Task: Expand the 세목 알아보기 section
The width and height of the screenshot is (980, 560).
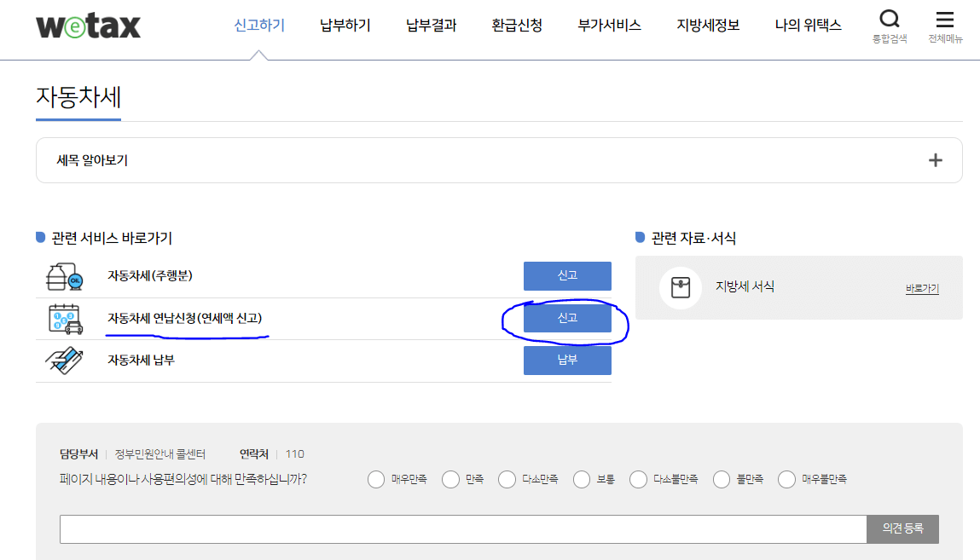Action: (937, 159)
